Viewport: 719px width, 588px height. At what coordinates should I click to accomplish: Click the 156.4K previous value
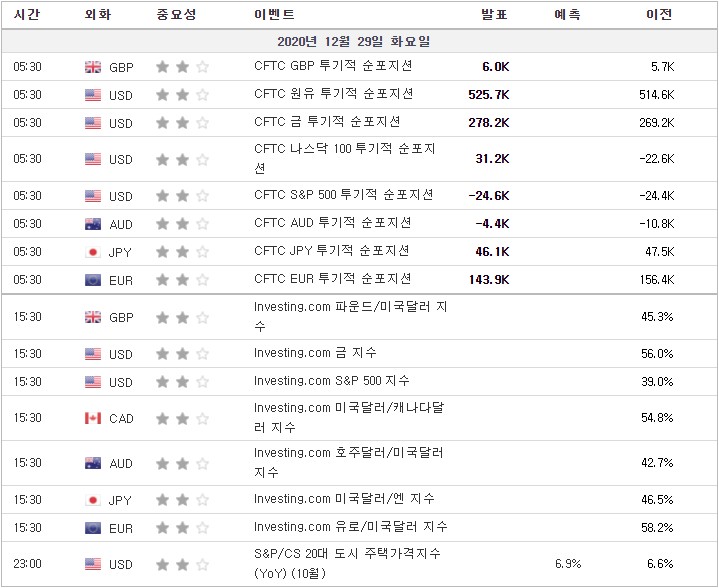tap(657, 280)
